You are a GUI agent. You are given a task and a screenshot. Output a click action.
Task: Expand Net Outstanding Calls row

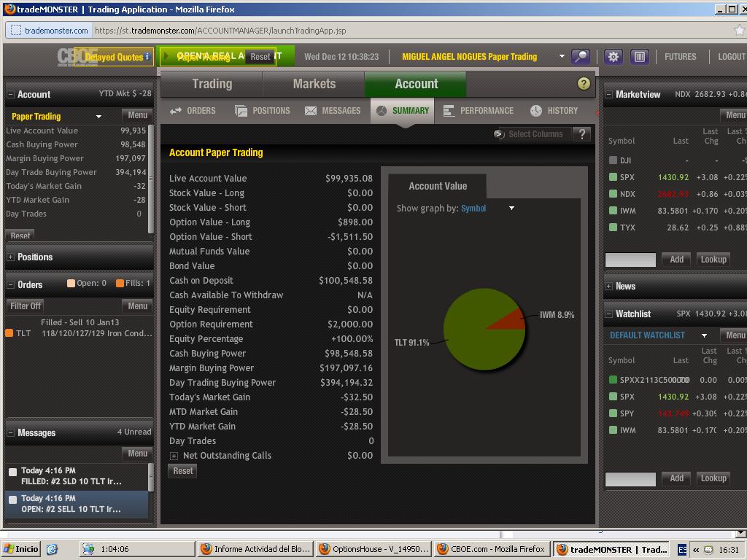click(174, 456)
